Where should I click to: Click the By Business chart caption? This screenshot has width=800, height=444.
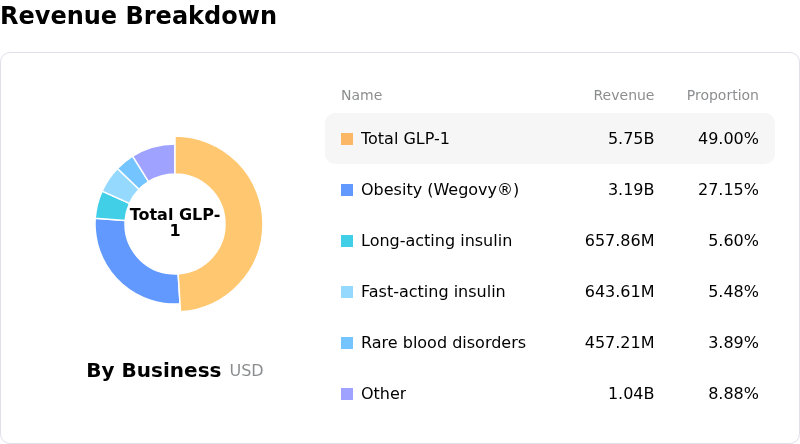[154, 371]
